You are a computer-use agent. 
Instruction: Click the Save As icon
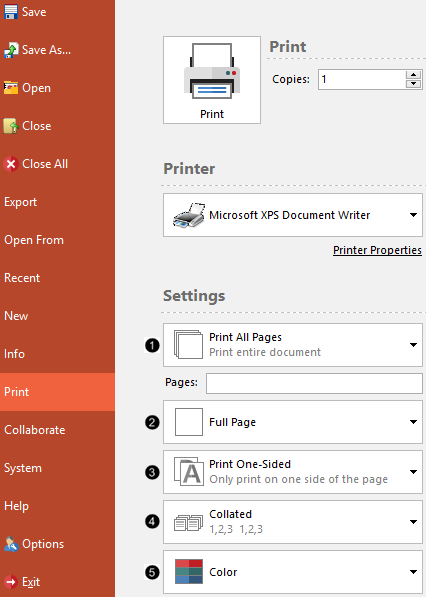coord(11,49)
